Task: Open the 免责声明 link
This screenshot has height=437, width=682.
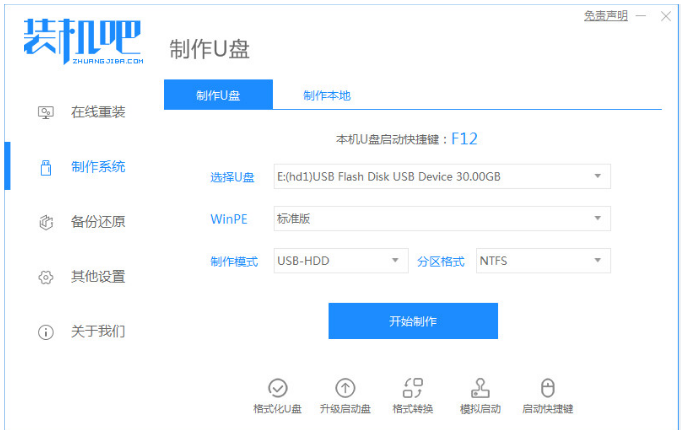Action: [606, 16]
